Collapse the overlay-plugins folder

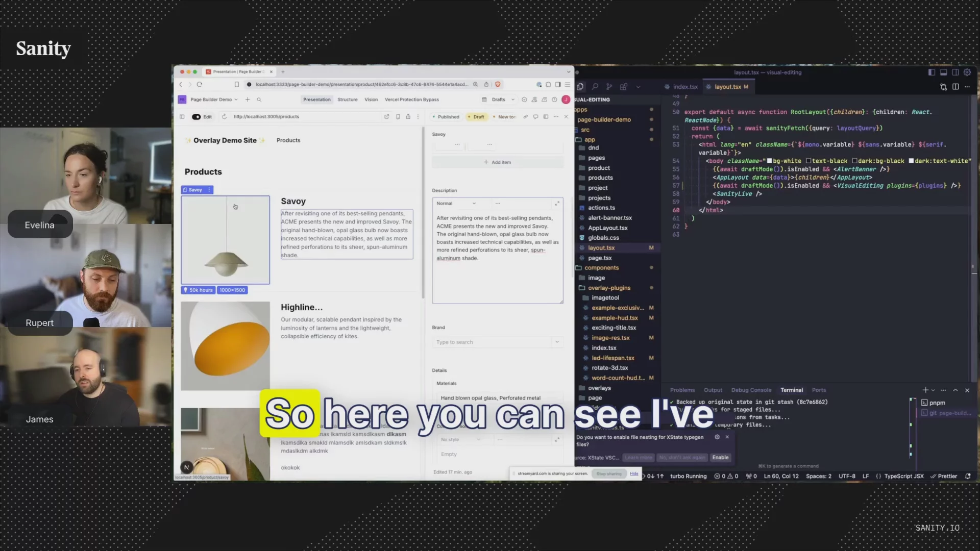pos(609,288)
